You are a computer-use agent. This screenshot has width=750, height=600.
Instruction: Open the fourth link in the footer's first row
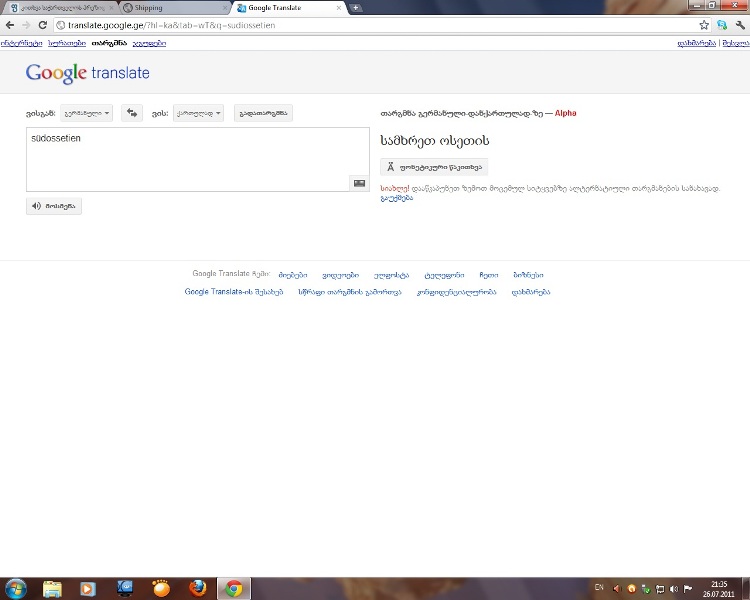[444, 275]
